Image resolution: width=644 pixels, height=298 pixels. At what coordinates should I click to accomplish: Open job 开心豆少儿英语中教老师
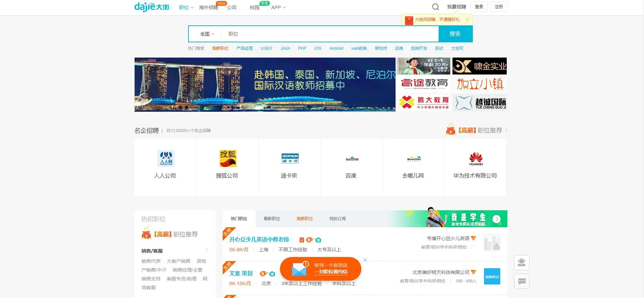tap(259, 239)
